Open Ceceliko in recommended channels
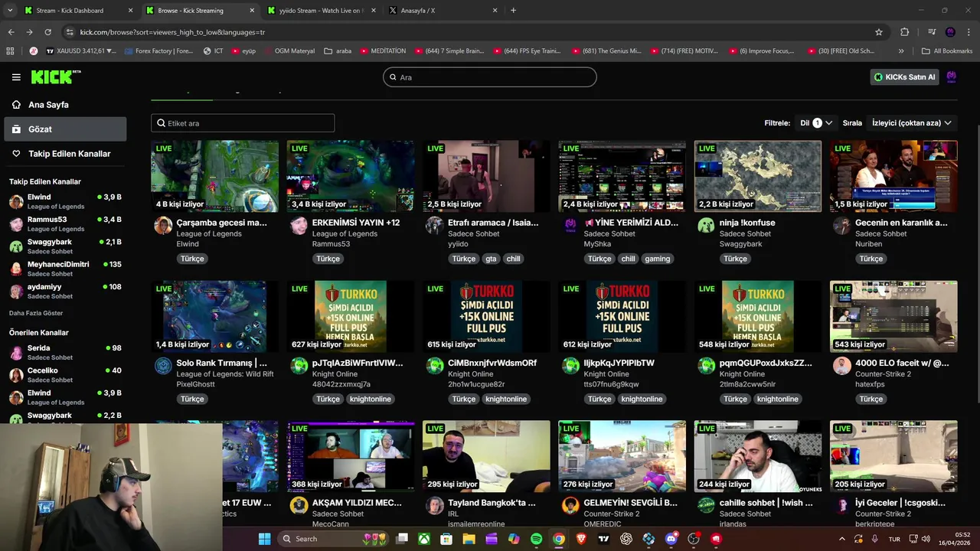The height and width of the screenshot is (551, 980). point(65,374)
